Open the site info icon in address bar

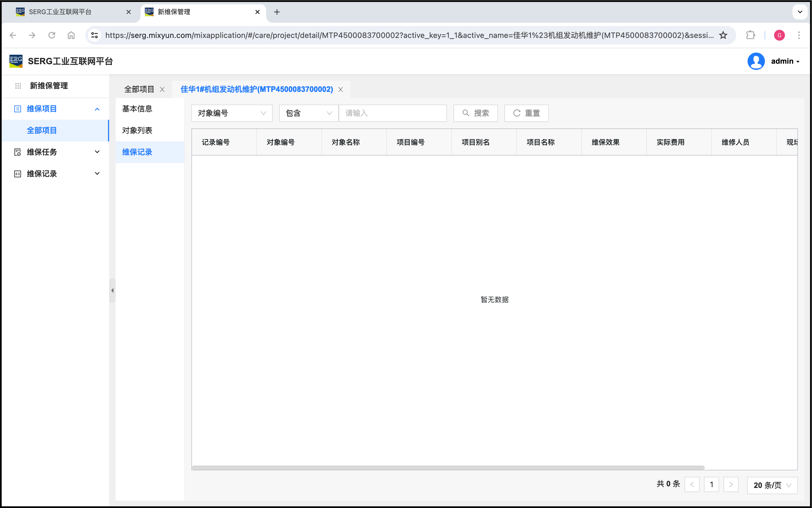(95, 35)
